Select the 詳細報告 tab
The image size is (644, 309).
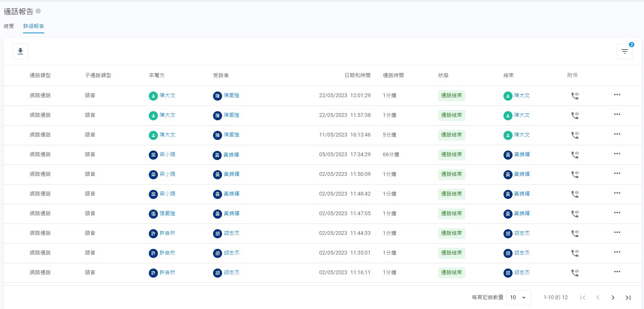click(34, 26)
